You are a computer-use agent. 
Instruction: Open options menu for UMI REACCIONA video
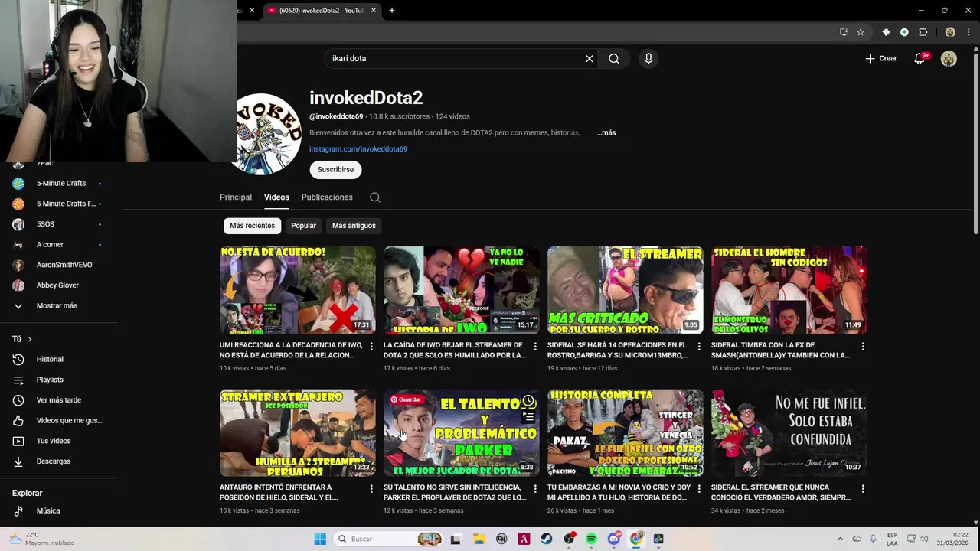pos(371,347)
